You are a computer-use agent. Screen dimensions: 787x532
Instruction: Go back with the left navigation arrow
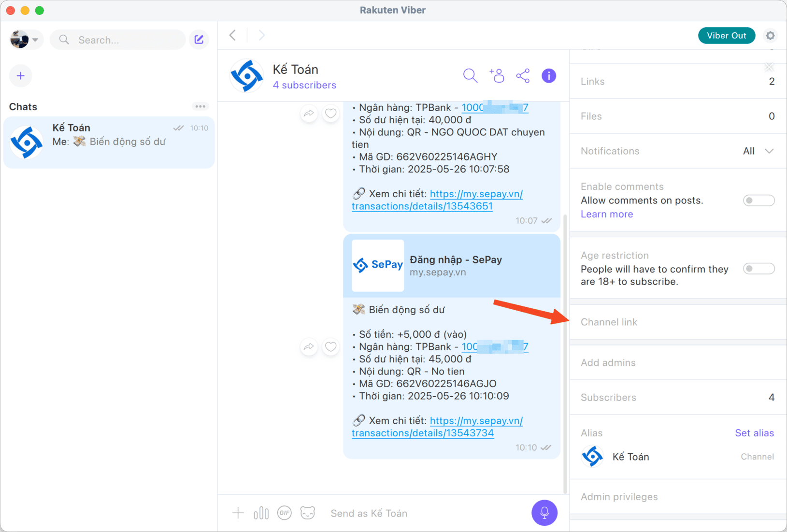click(233, 35)
